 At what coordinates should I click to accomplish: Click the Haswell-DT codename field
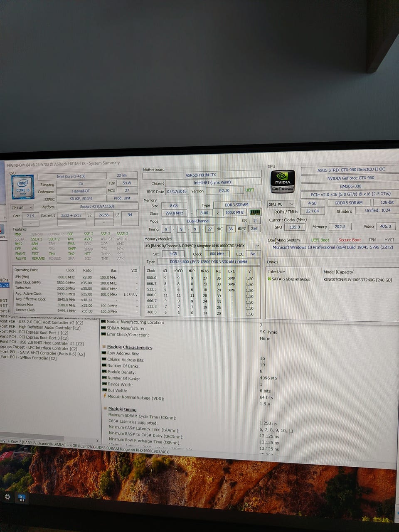pos(81,191)
